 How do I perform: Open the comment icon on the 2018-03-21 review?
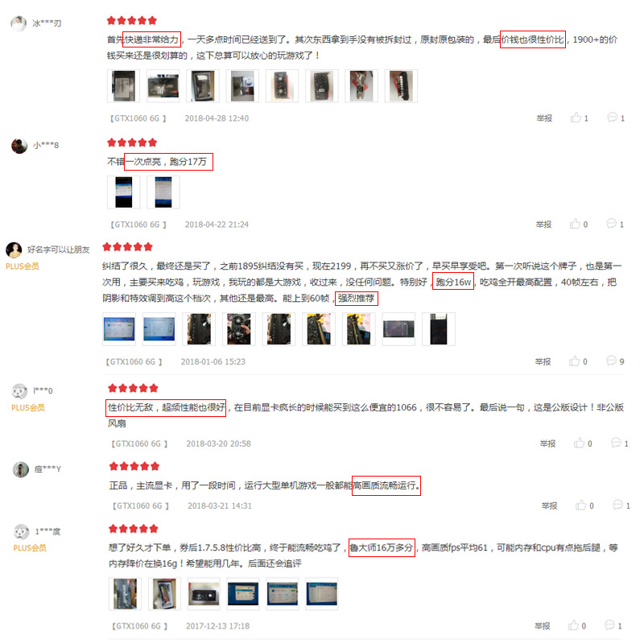point(617,505)
